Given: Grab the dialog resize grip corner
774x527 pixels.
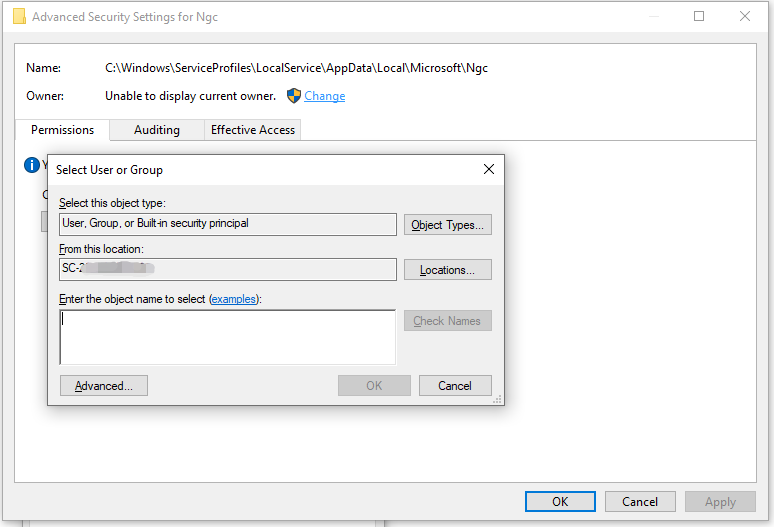Looking at the screenshot, I should pyautogui.click(x=498, y=399).
